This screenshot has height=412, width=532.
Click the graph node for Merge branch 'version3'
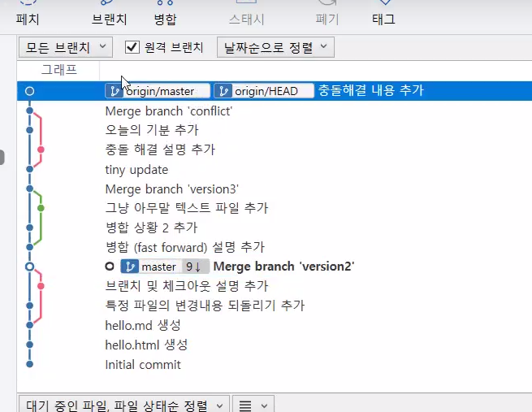[x=29, y=189]
